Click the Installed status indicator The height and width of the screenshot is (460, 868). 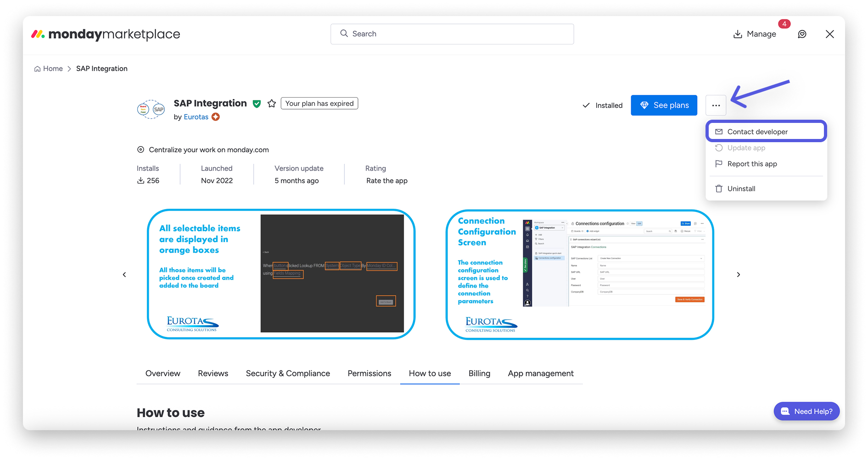coord(602,105)
